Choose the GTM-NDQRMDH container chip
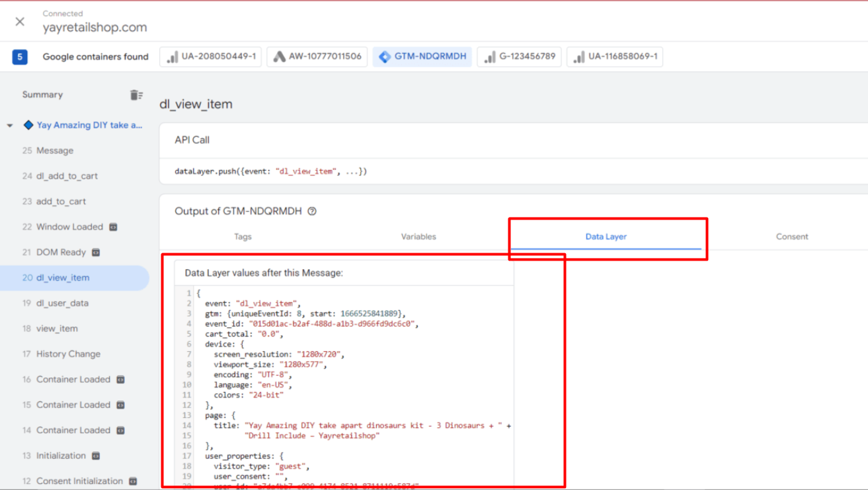 pyautogui.click(x=422, y=57)
